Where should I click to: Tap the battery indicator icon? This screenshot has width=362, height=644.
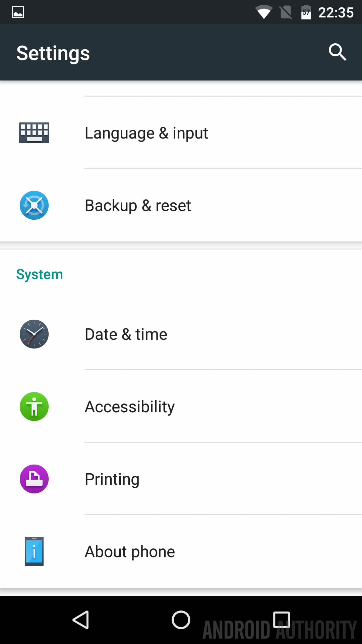[306, 13]
